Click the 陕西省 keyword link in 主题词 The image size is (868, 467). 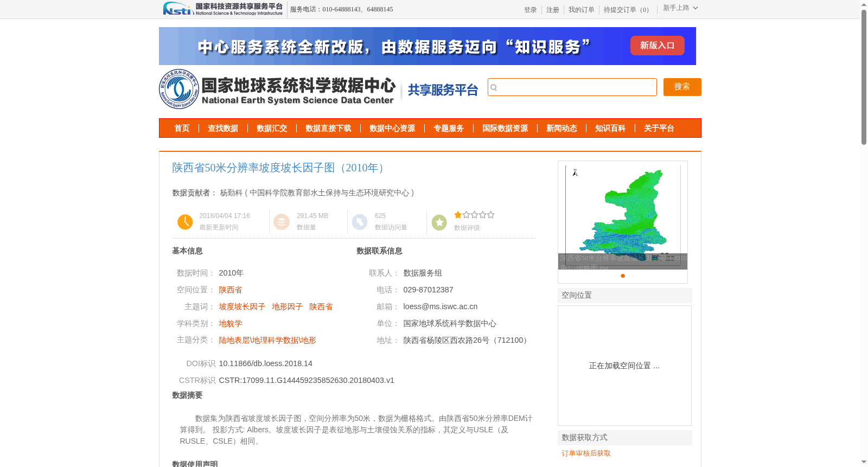321,306
